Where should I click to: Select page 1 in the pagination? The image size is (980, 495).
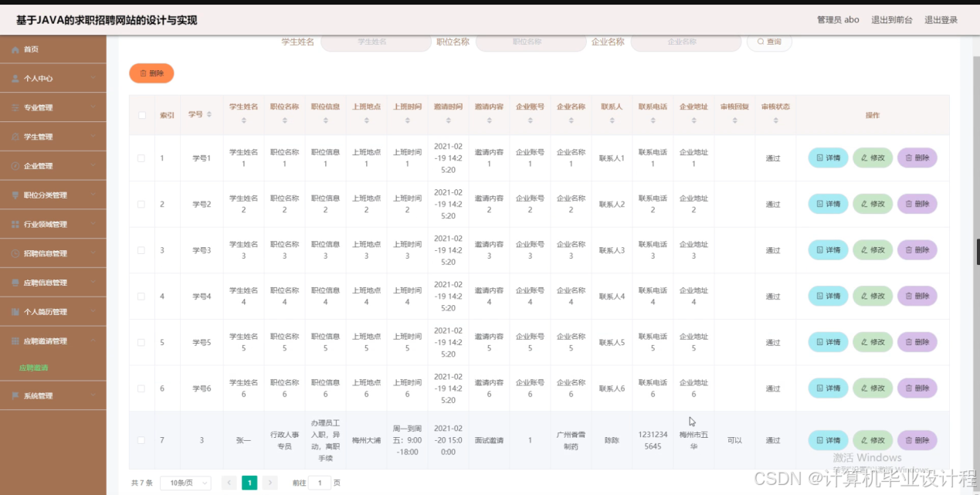[x=249, y=483]
